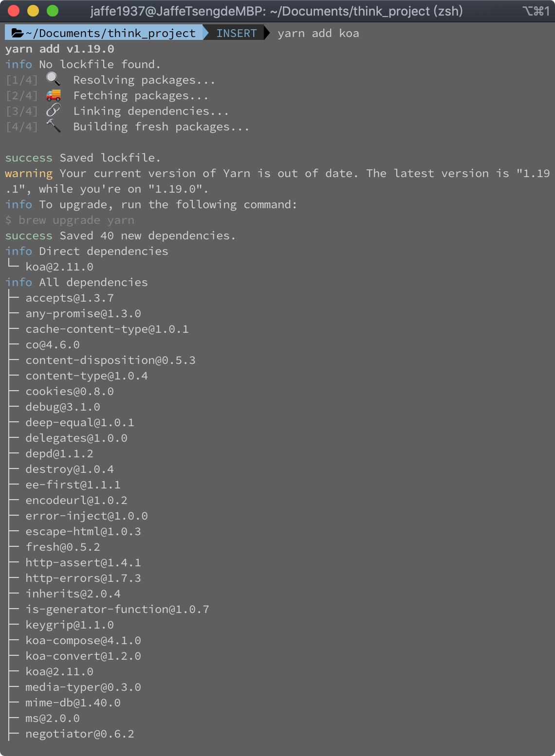Click the red close window button
555x756 pixels.
pyautogui.click(x=14, y=11)
